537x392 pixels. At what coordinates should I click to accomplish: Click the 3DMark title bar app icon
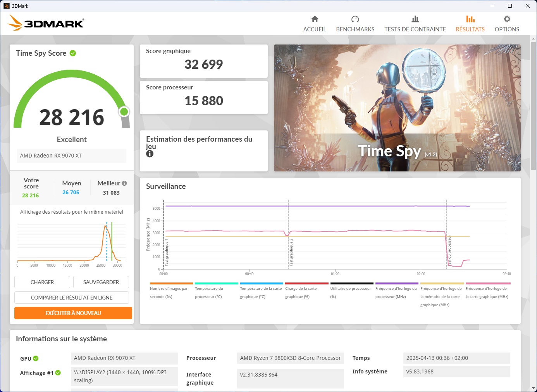7,6
